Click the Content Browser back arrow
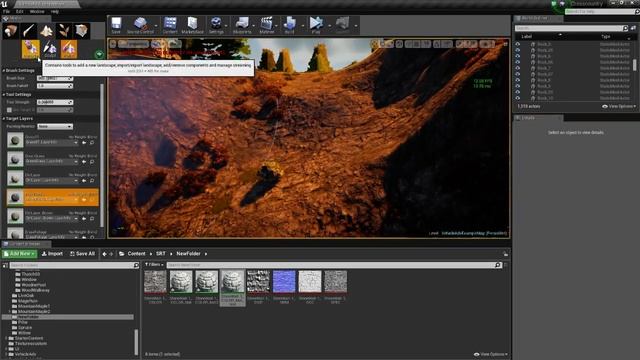The image size is (640, 360). 104,254
